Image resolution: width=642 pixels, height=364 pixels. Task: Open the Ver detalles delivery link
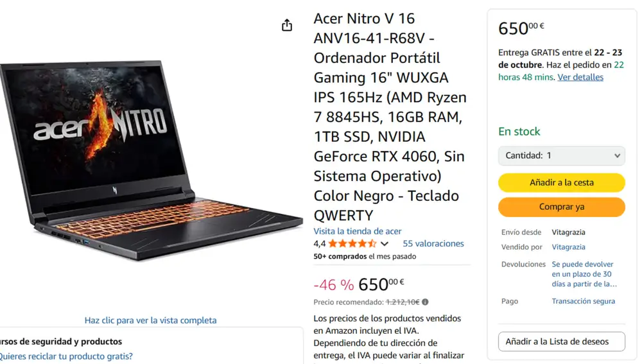point(580,77)
